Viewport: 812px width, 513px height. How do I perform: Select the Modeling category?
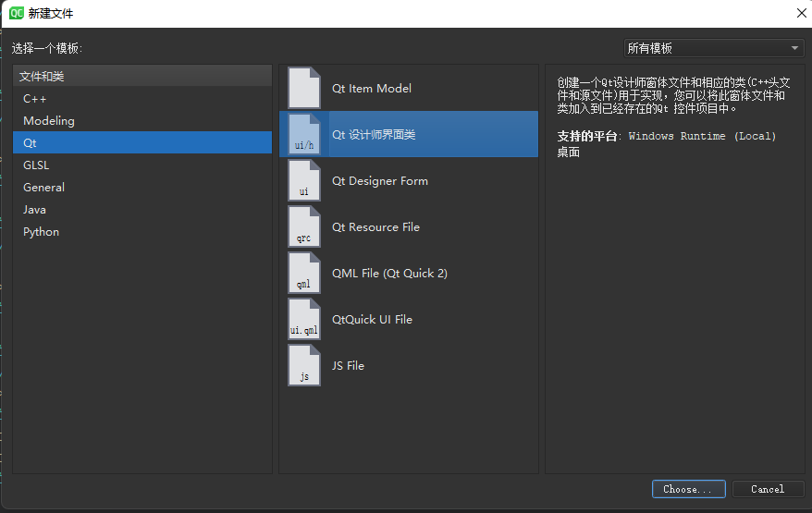click(142, 120)
